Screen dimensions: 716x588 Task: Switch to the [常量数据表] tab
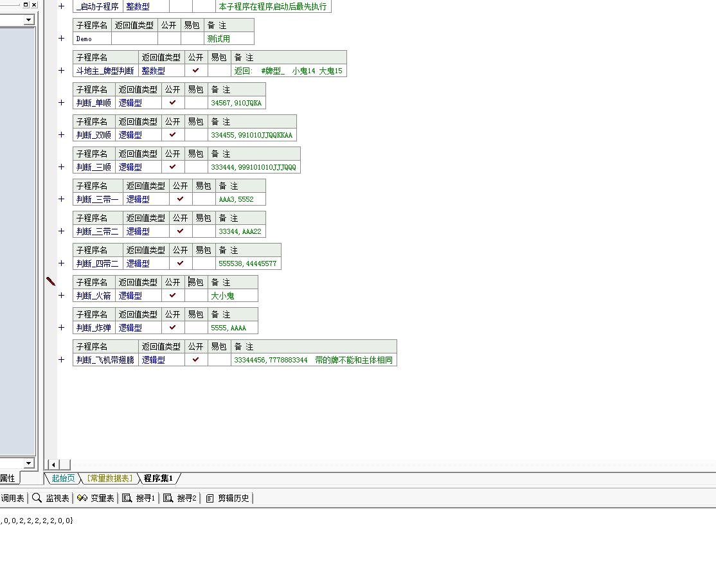point(109,478)
